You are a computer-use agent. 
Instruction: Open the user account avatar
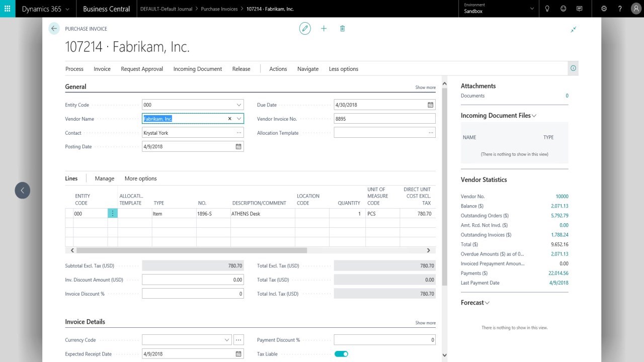pos(635,9)
